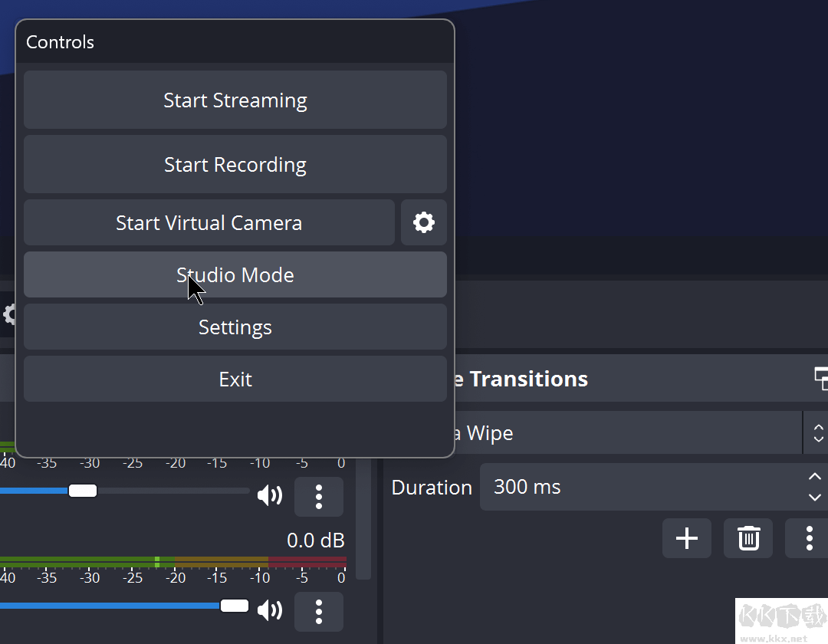828x644 pixels.
Task: Open transition properties three-dot menu
Action: point(808,538)
